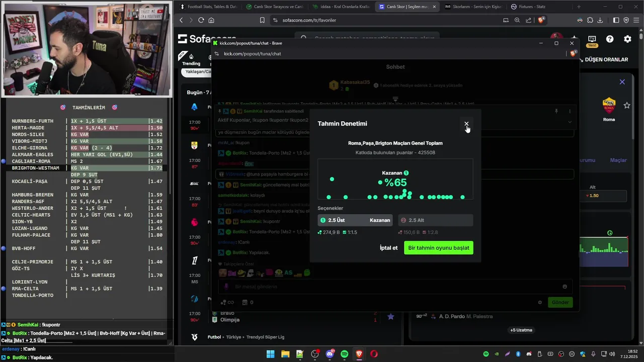Click the chat message input field
Viewport: 644px width, 362px height.
(395, 287)
